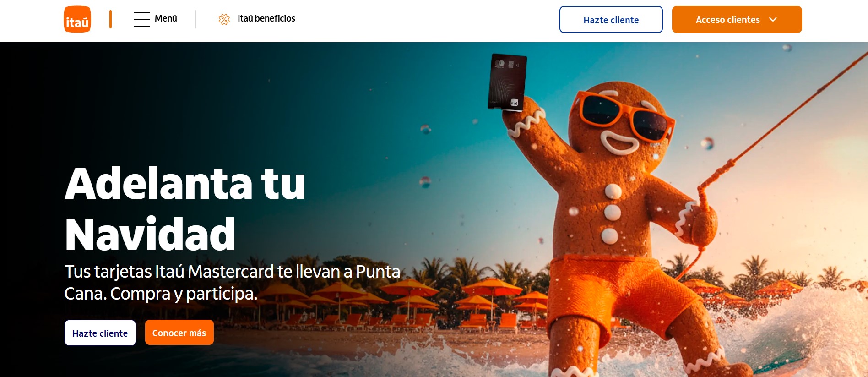Viewport: 868px width, 377px height.
Task: Click the gingerbread man's orange sunglasses
Action: point(625,115)
